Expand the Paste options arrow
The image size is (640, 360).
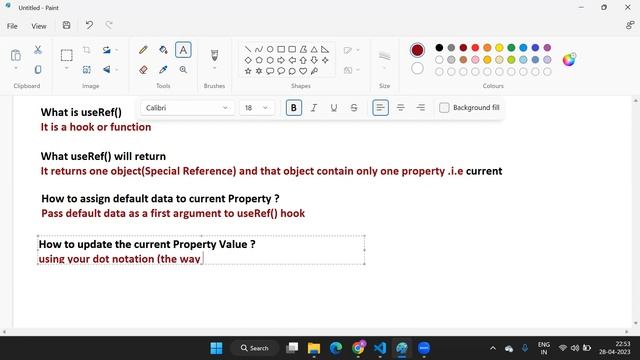[x=16, y=69]
